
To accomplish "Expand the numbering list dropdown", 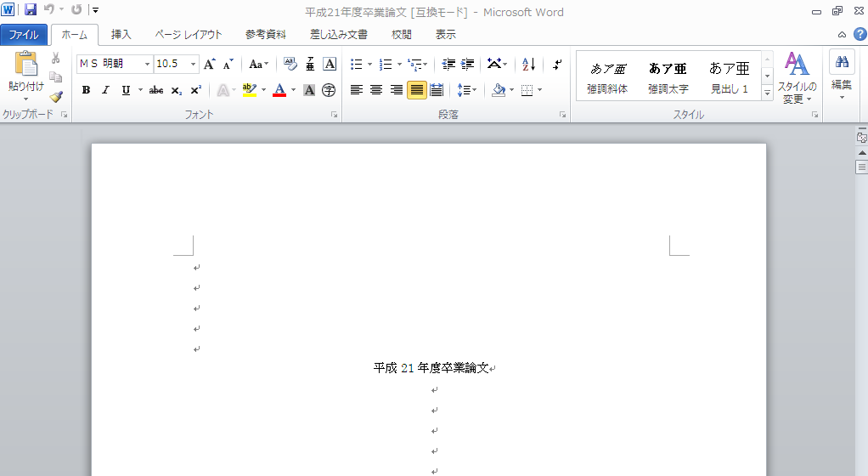I will 399,65.
